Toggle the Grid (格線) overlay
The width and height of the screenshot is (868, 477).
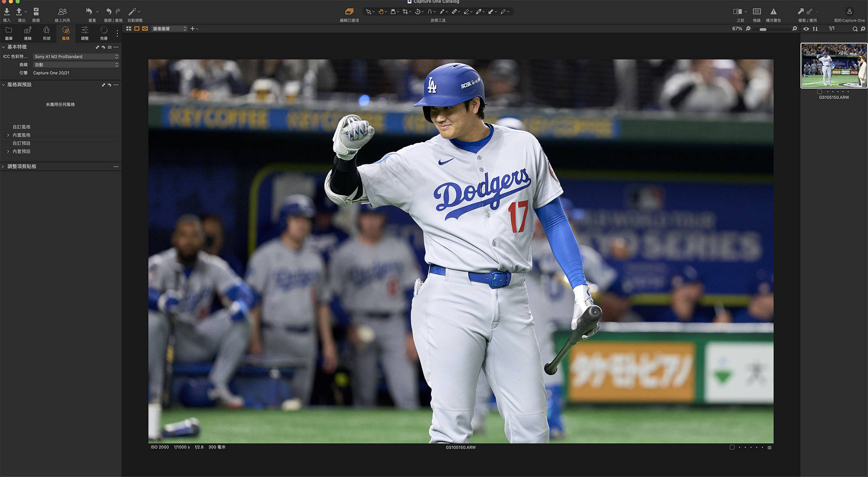pos(756,12)
